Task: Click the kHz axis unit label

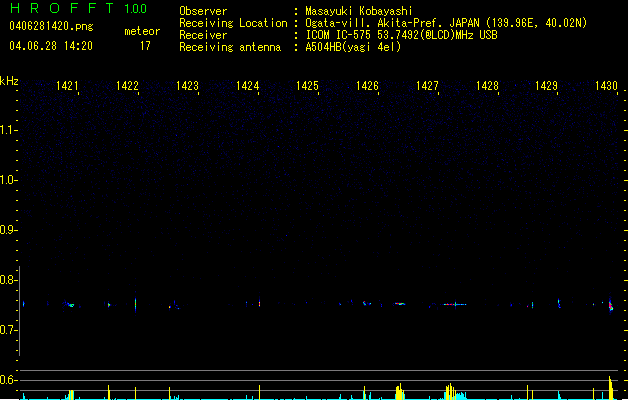Action: pos(9,81)
